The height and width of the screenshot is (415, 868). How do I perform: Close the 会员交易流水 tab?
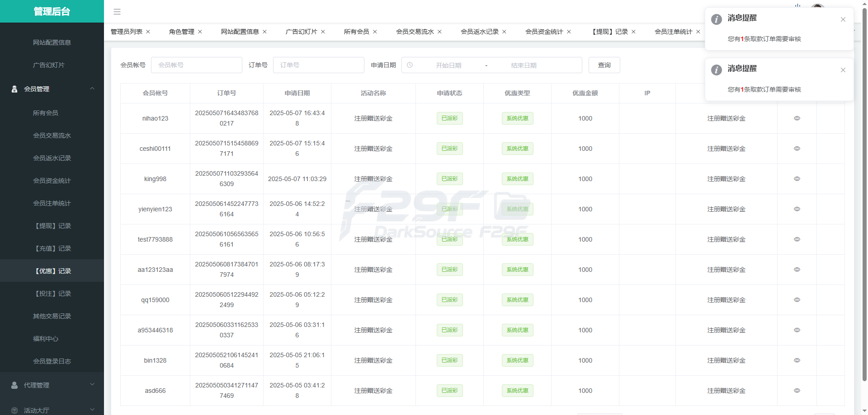pos(439,32)
